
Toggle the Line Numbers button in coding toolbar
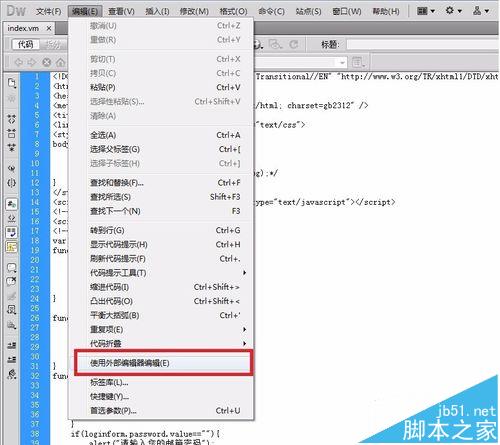tap(12, 204)
